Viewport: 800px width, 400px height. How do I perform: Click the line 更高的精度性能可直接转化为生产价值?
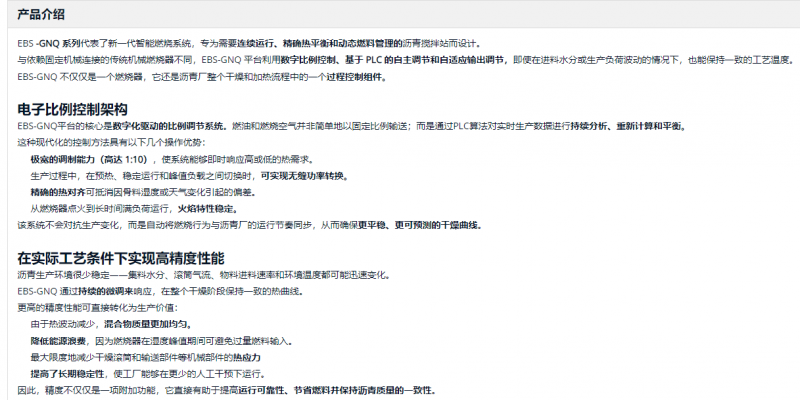tap(97, 308)
